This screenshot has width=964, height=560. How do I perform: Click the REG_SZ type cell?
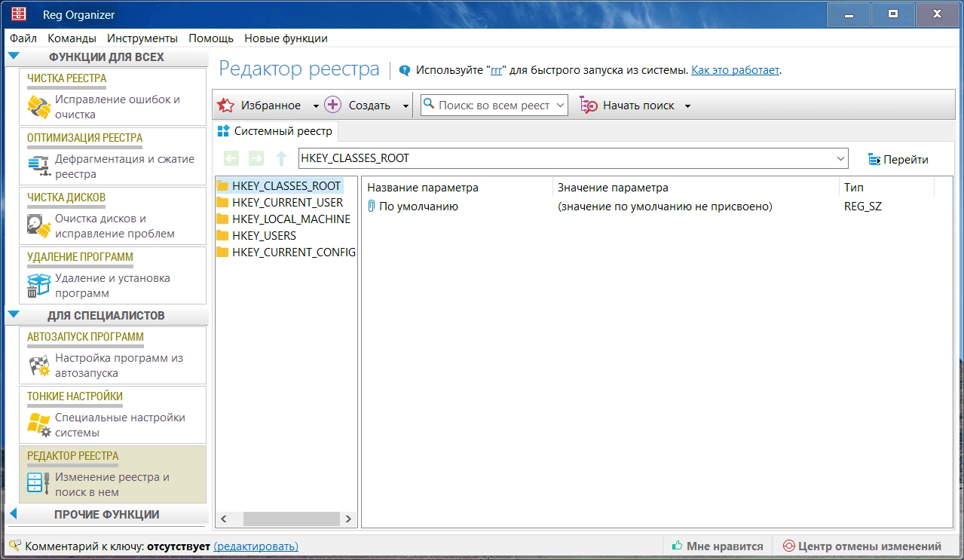click(x=862, y=207)
